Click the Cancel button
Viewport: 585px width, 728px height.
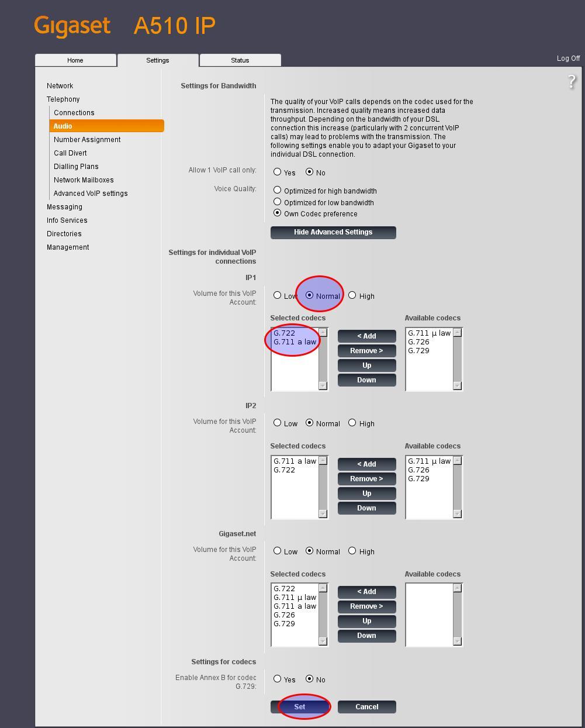pos(366,707)
